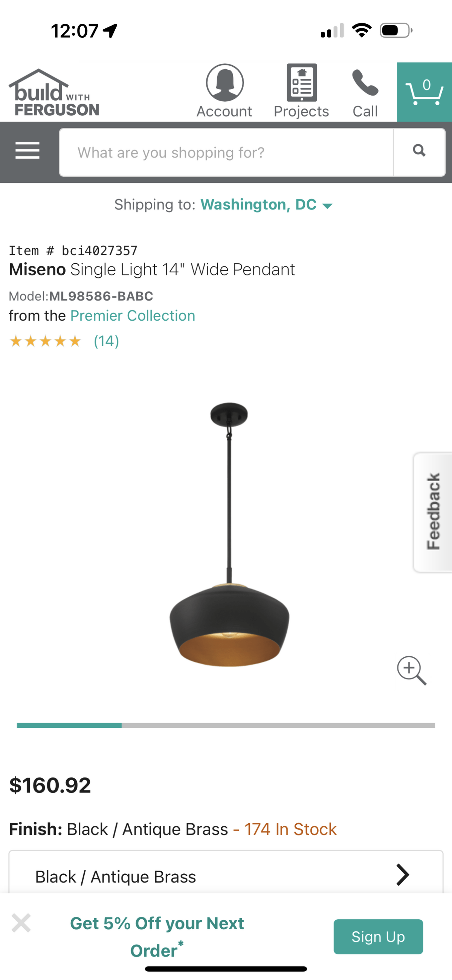Tap the image carousel progress bar
This screenshot has width=452, height=980.
[x=226, y=725]
